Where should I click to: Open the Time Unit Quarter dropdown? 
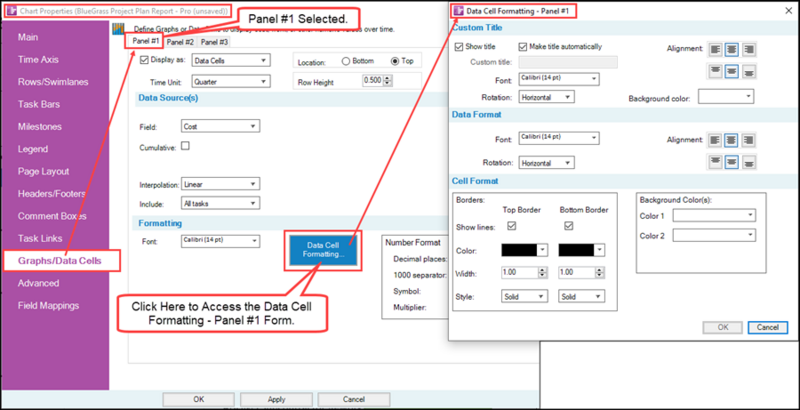point(231,81)
